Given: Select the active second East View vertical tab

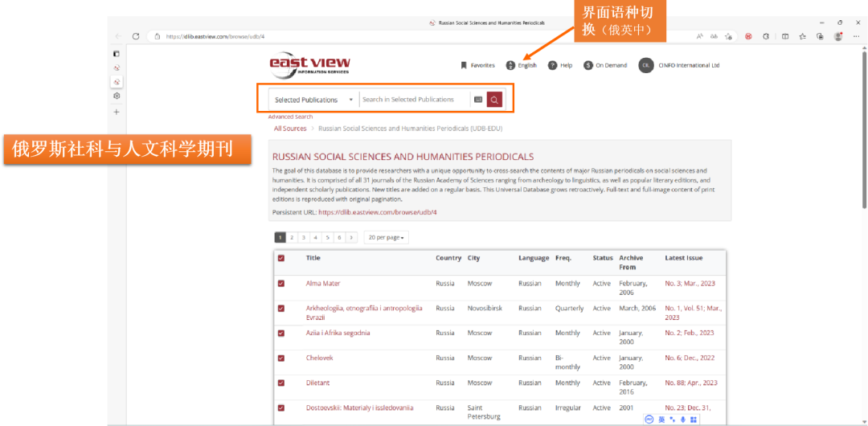Looking at the screenshot, I should click(117, 81).
